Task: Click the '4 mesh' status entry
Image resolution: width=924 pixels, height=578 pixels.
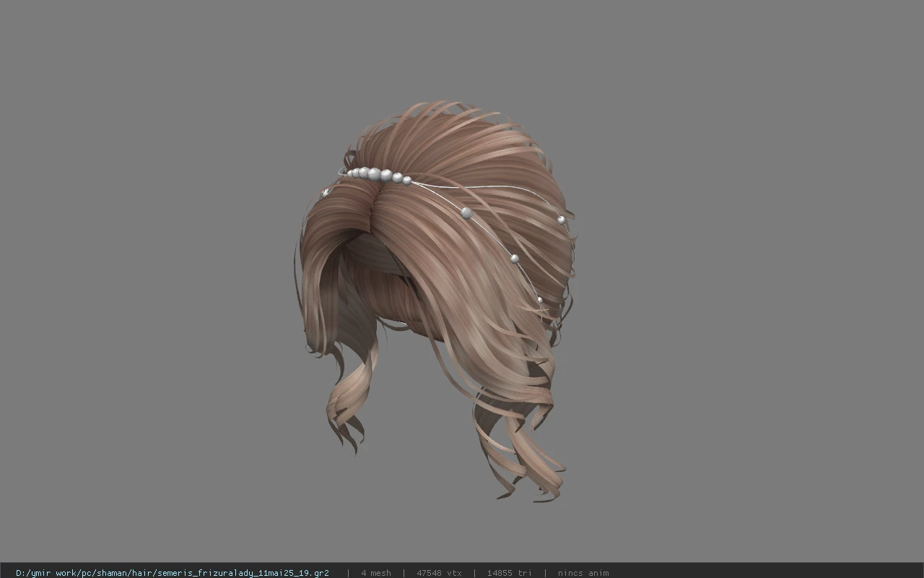Action: tap(375, 573)
